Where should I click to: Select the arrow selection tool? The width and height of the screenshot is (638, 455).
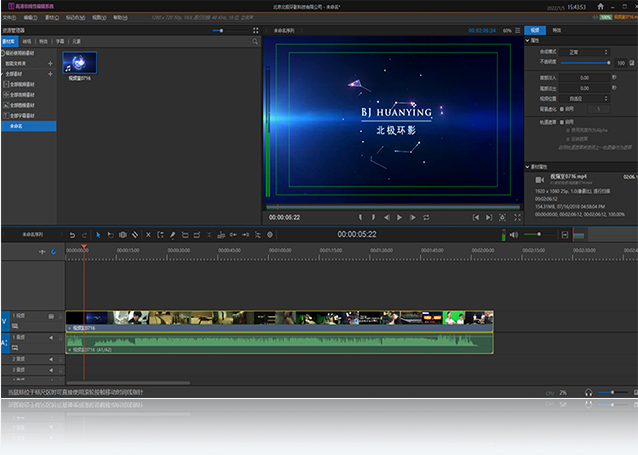pos(98,234)
